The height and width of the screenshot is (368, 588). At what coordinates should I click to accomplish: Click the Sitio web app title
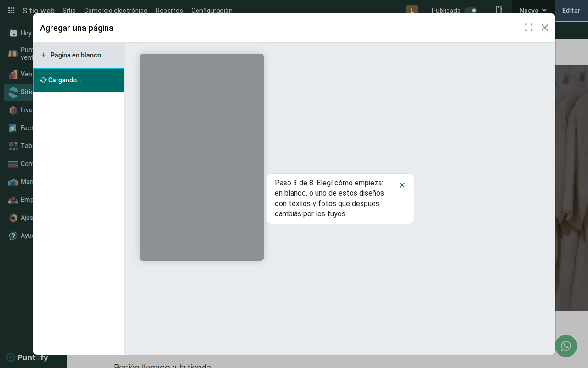click(39, 11)
